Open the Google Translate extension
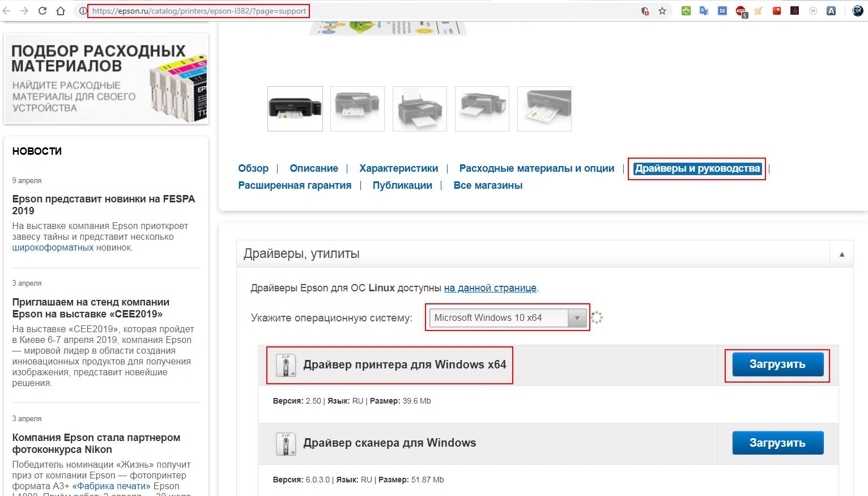This screenshot has width=868, height=496. click(x=704, y=11)
